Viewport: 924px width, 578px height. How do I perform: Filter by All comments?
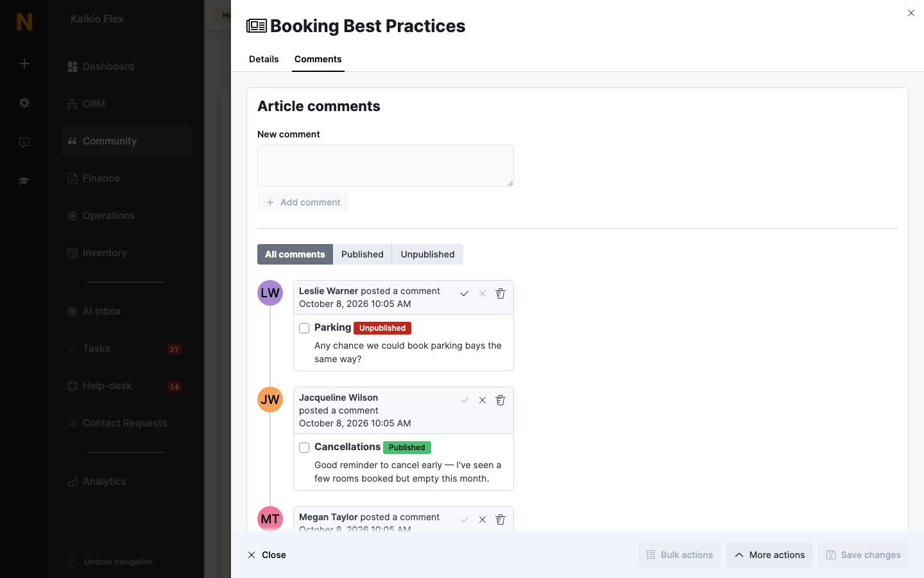(x=295, y=254)
